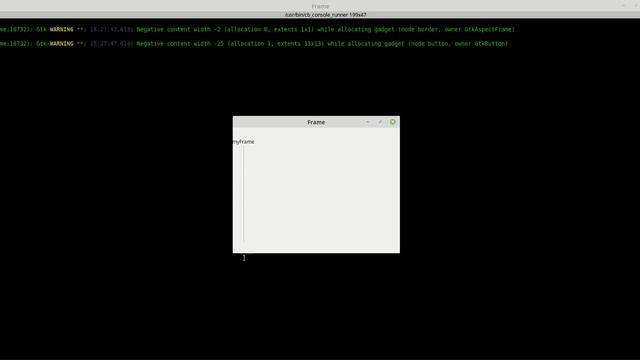The image size is (640, 360).
Task: Click the console's second warning line mentioning GtkButton
Action: [x=254, y=44]
